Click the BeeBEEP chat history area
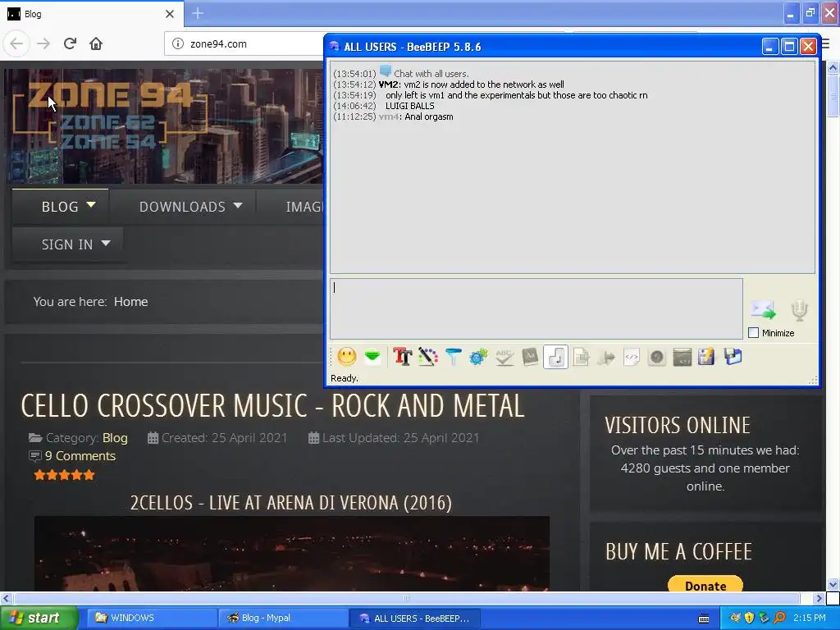This screenshot has width=840, height=630. pyautogui.click(x=572, y=167)
